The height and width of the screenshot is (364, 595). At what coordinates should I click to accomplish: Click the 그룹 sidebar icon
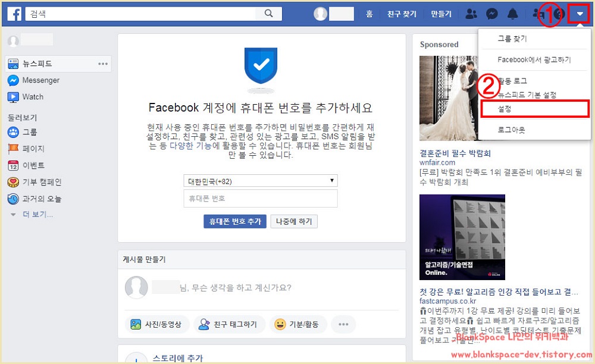pyautogui.click(x=13, y=132)
